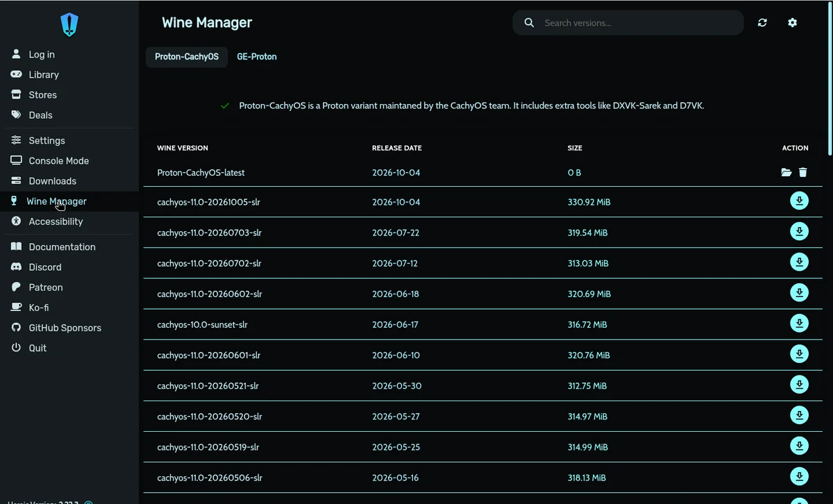Switch to the GE-Proton tab
Image resolution: width=833 pixels, height=504 pixels.
(x=257, y=57)
